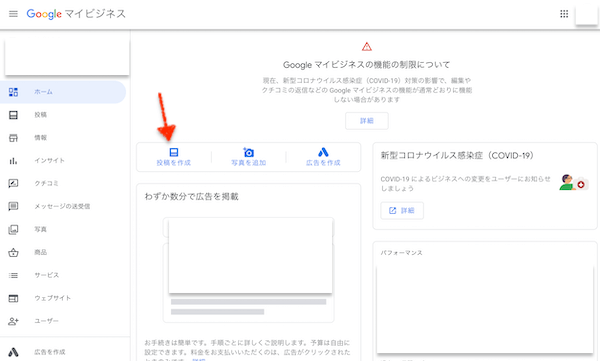Open 投稿 in the sidebar
600x361 pixels.
coord(63,115)
